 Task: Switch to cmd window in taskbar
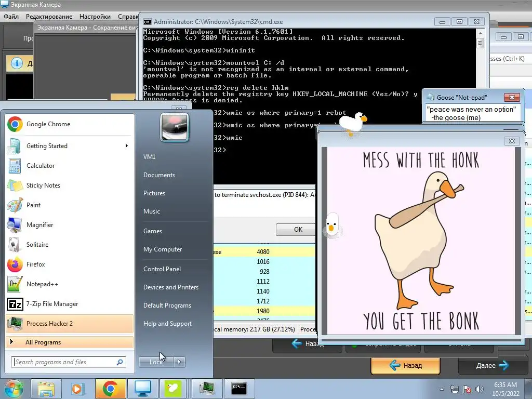(x=239, y=389)
